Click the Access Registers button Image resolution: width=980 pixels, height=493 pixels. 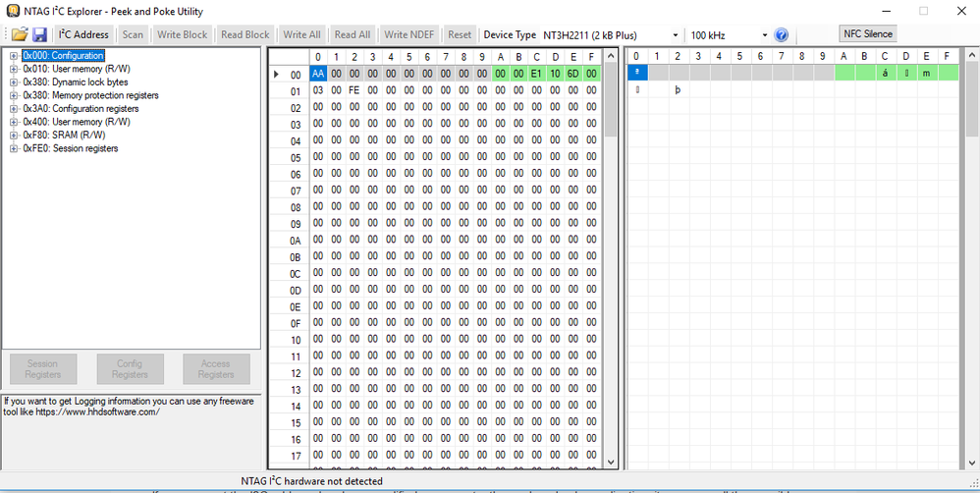point(216,369)
